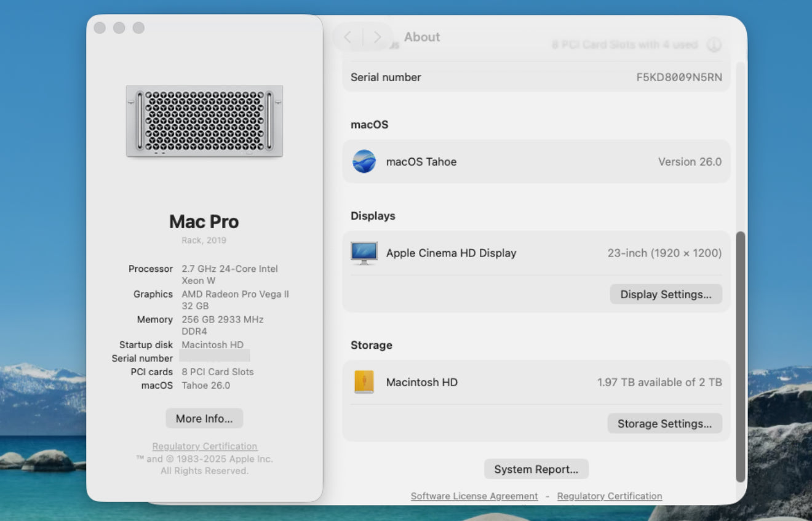Open Regulatory Certification link below System Report

pyautogui.click(x=609, y=496)
